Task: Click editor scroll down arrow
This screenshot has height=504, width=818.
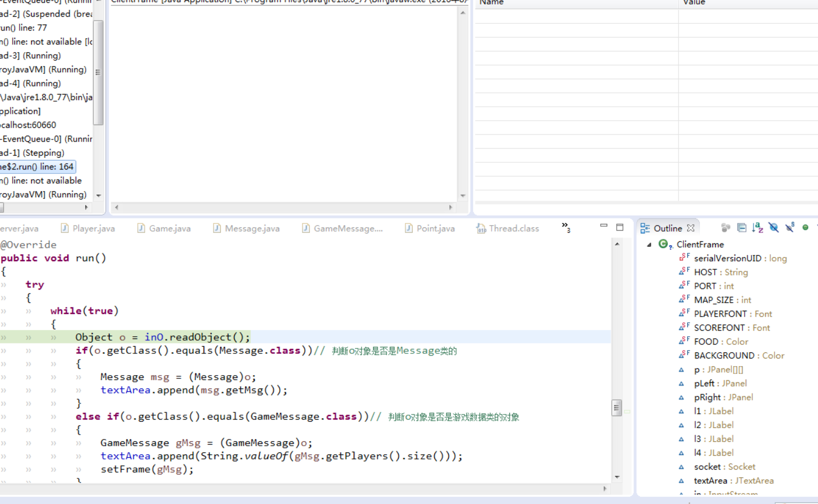Action: coord(617,477)
